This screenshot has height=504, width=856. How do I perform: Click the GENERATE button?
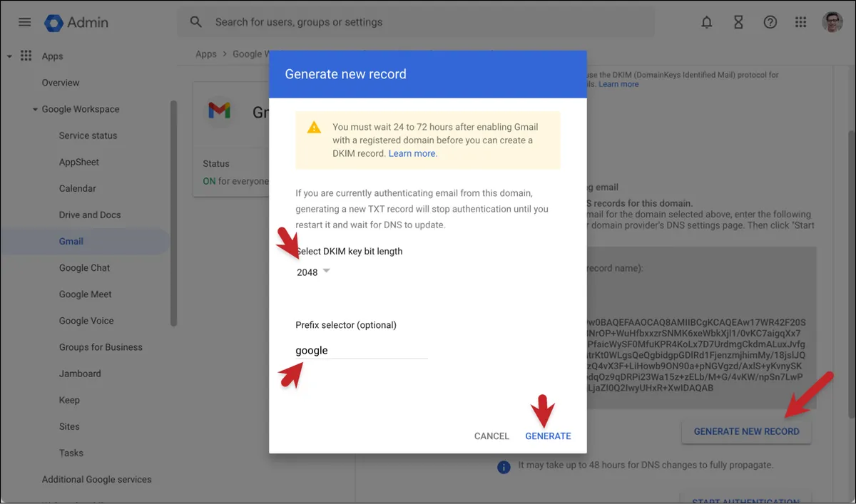point(548,436)
